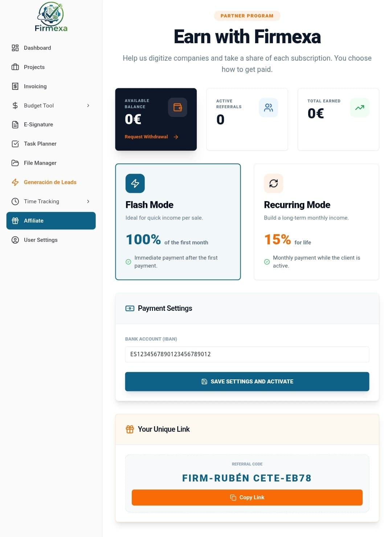Screen dimensions: 392x537
Task: Click the trending chart icon on Total Earned
Action: (x=359, y=107)
